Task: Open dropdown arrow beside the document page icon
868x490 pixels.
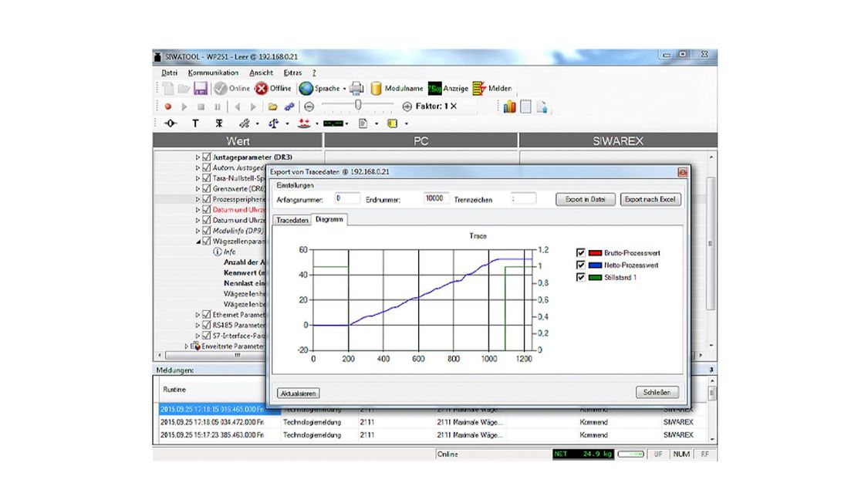Action: coord(377,124)
